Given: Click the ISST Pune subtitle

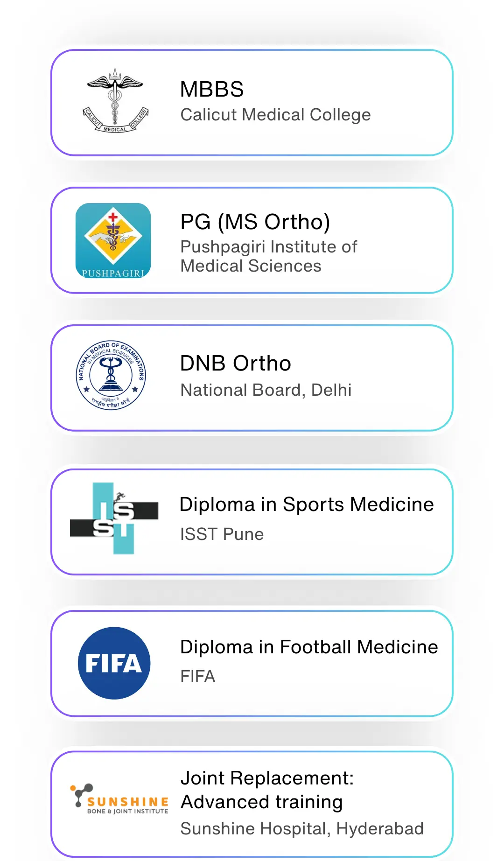Looking at the screenshot, I should click(222, 534).
